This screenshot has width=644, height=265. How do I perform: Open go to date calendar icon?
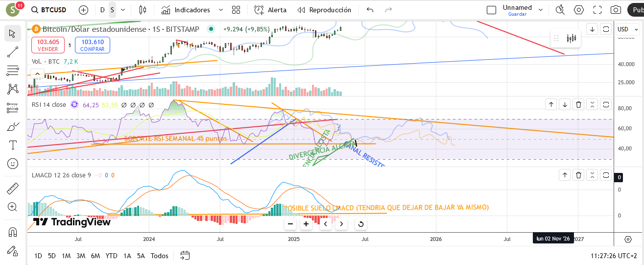(x=185, y=255)
